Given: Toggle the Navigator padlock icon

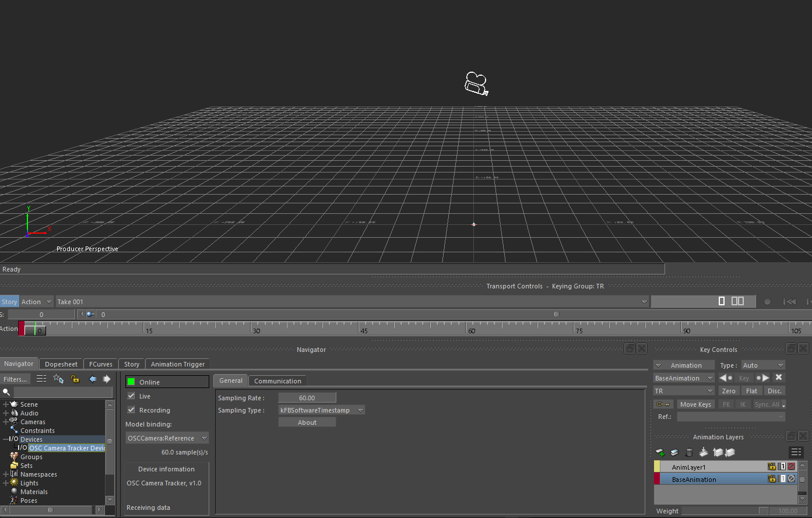Looking at the screenshot, I should (x=75, y=379).
